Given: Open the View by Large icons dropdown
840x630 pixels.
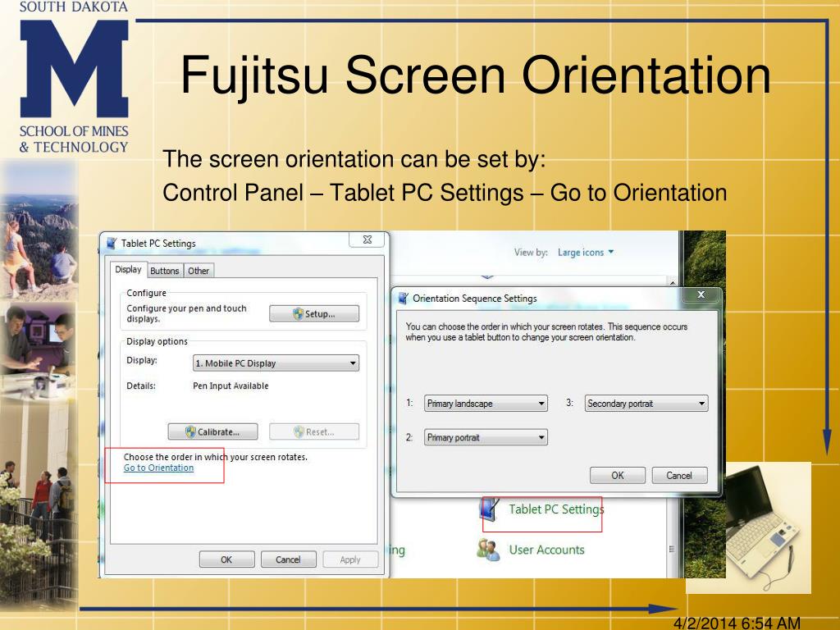Looking at the screenshot, I should (x=585, y=253).
